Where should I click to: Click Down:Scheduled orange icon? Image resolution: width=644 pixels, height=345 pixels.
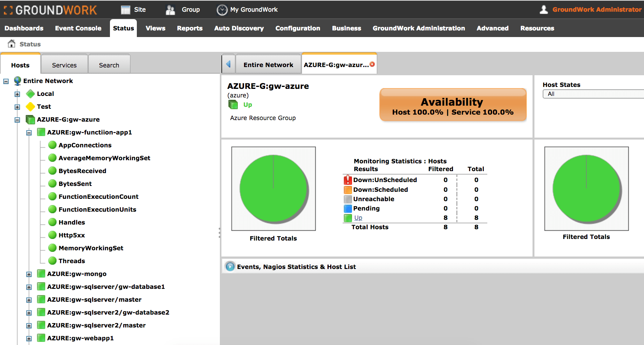[348, 189]
